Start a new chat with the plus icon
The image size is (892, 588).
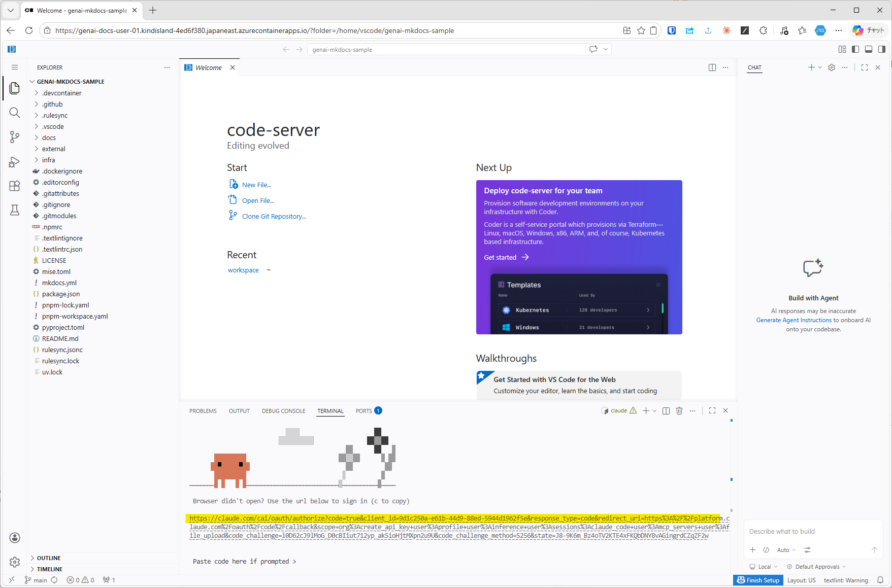(x=811, y=67)
